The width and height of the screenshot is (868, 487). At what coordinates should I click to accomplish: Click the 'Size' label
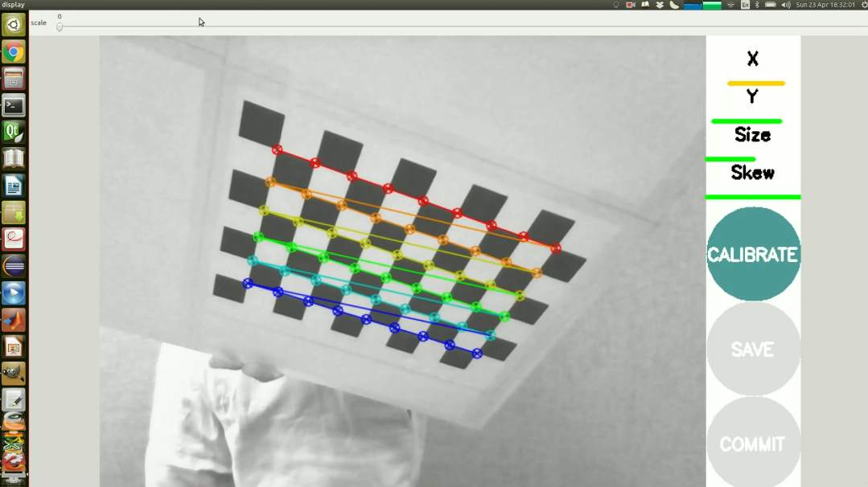point(753,135)
